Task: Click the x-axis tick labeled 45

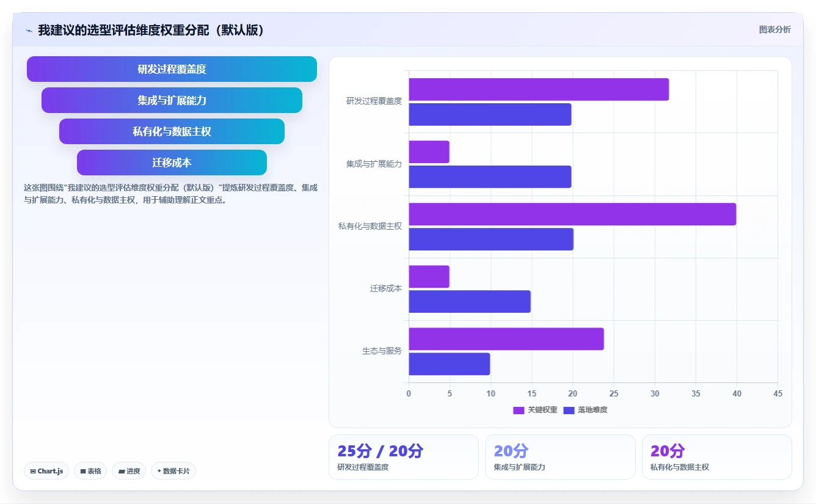Action: [777, 393]
